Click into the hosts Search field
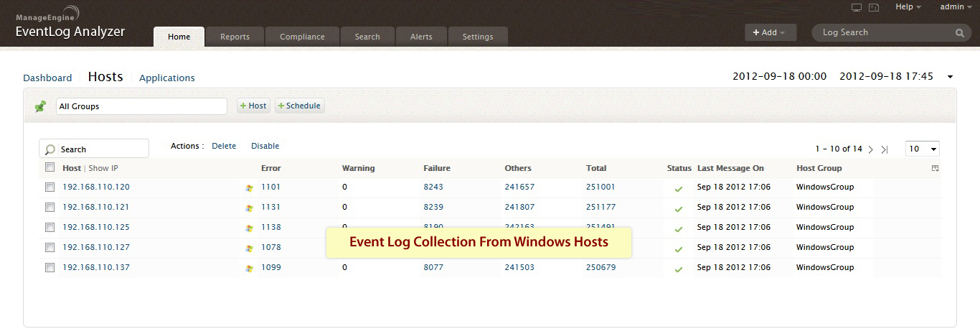 click(x=100, y=149)
